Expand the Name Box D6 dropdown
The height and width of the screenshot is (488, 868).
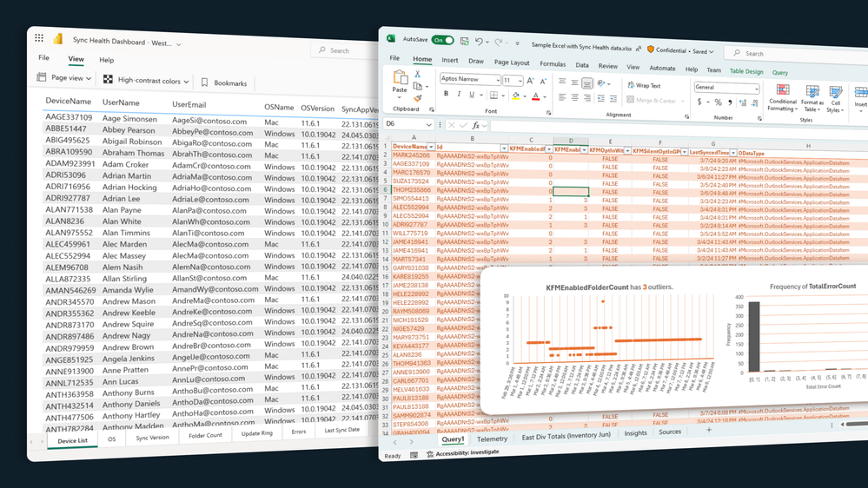coord(428,124)
